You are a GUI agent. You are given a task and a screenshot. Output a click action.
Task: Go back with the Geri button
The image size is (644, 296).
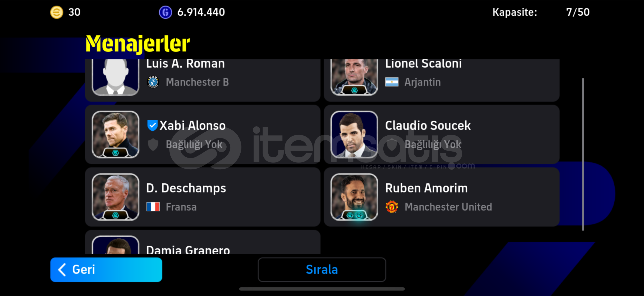(x=106, y=270)
